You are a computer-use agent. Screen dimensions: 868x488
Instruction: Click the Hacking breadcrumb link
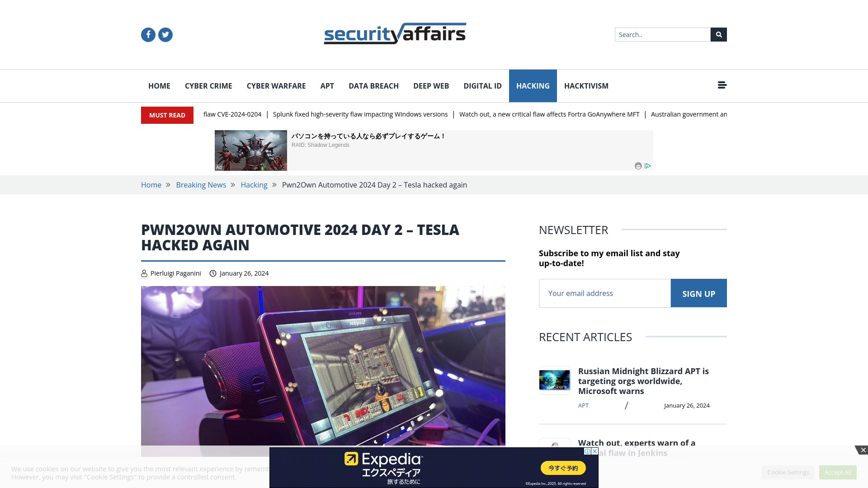[254, 185]
